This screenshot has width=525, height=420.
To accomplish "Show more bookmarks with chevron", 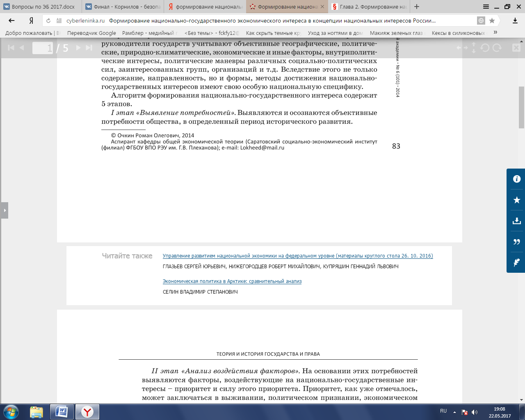I will 495,32.
